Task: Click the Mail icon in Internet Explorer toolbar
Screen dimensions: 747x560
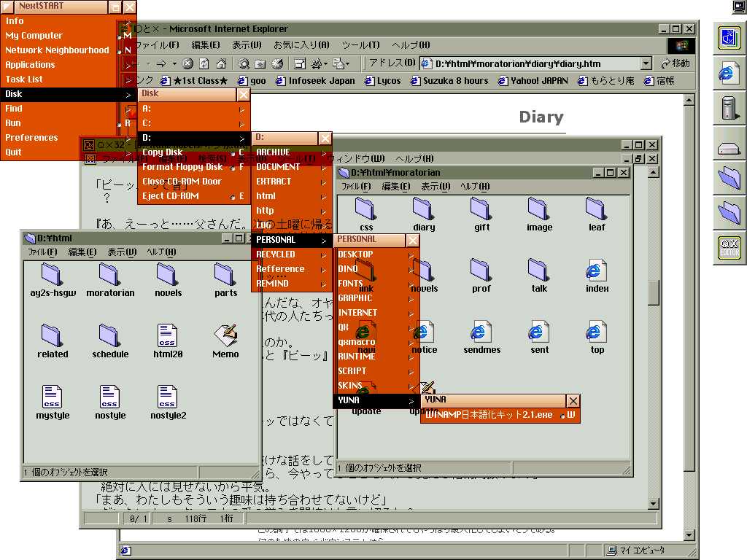Action: coord(338,63)
